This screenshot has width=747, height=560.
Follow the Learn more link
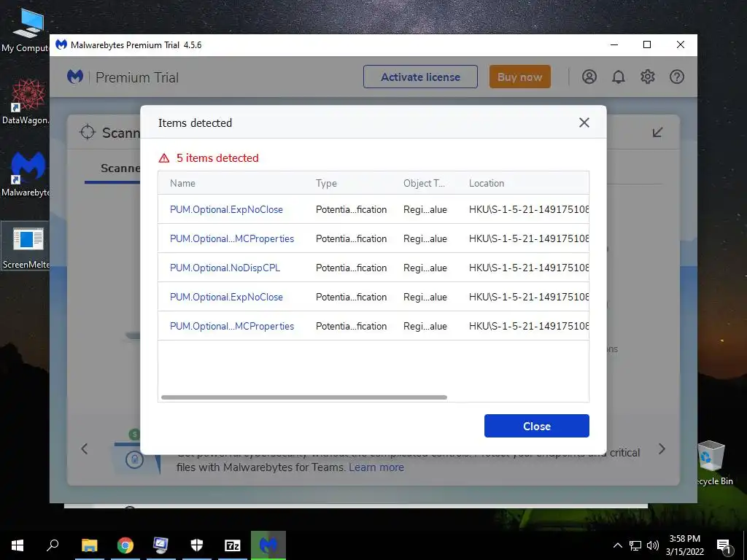(376, 467)
